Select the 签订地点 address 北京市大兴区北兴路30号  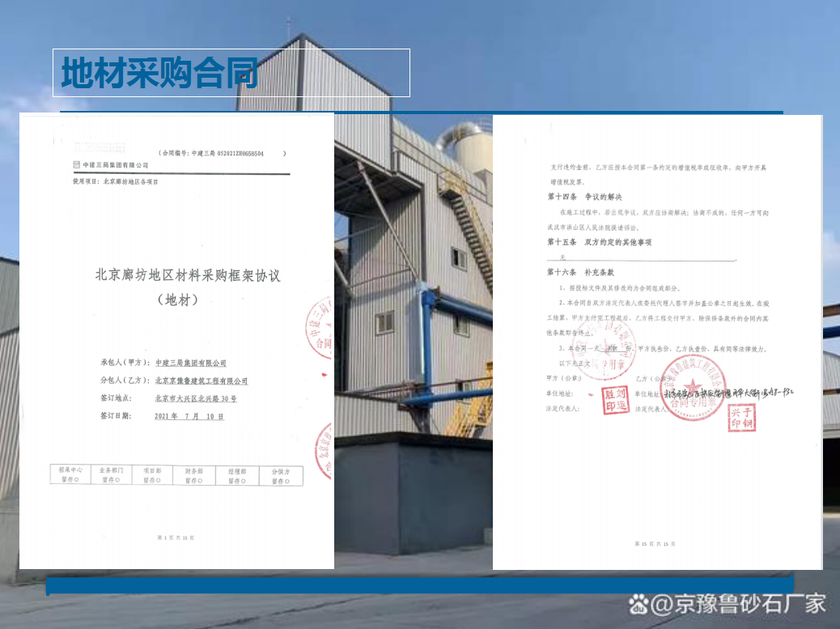tap(196, 398)
